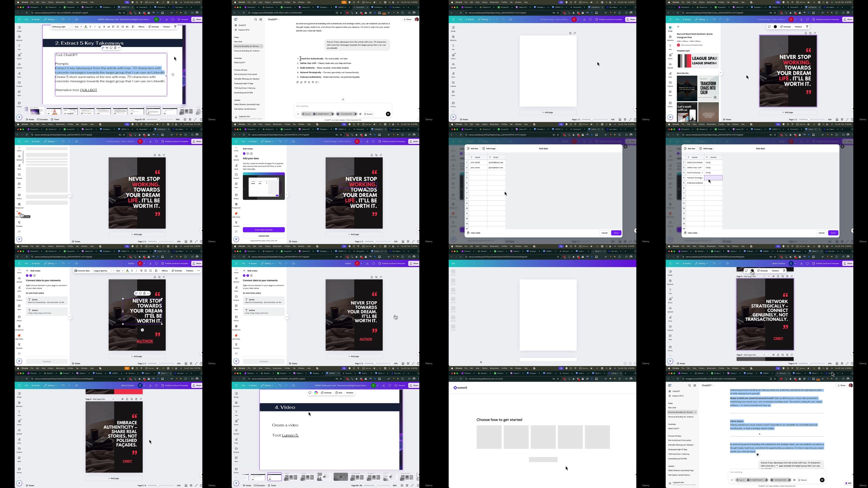Screen dimensions: 868x488
Task: Open Bookmarks menu above the lumen5 window
Action: coord(494,368)
